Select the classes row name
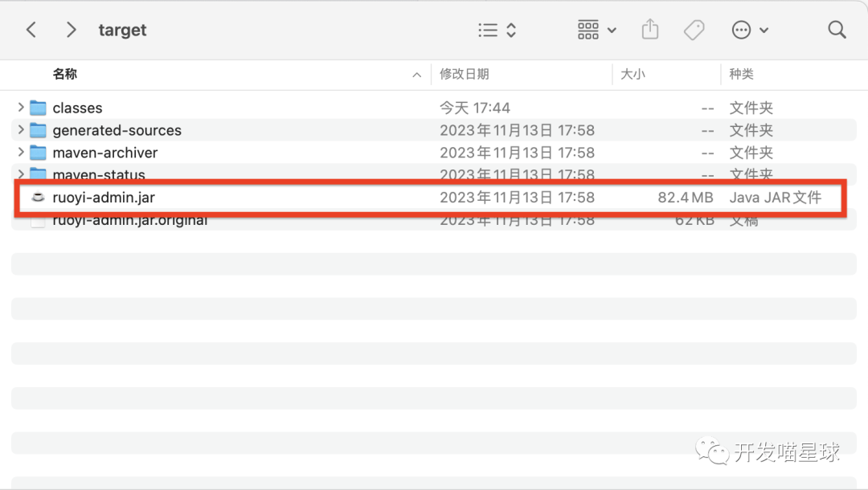The height and width of the screenshot is (490, 868). click(77, 108)
